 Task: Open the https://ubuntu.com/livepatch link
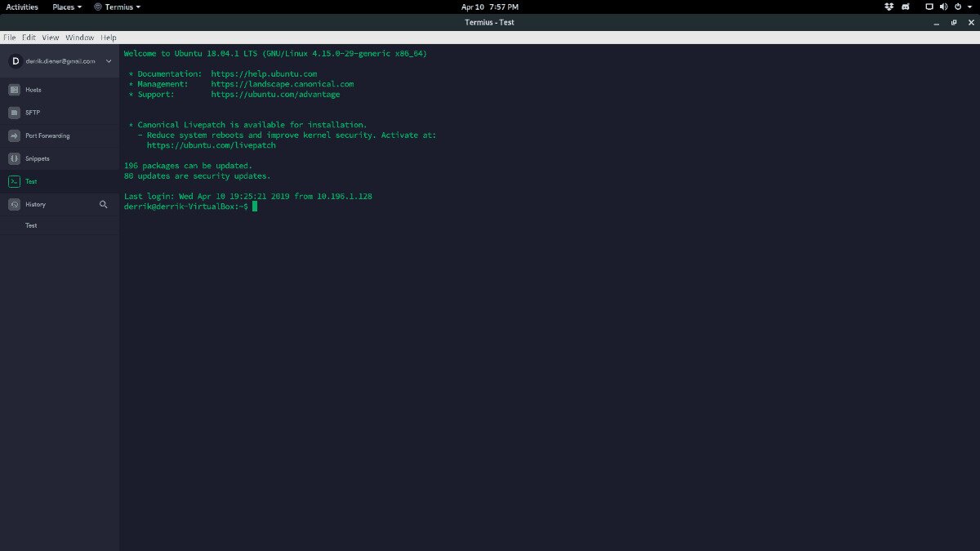[211, 144]
